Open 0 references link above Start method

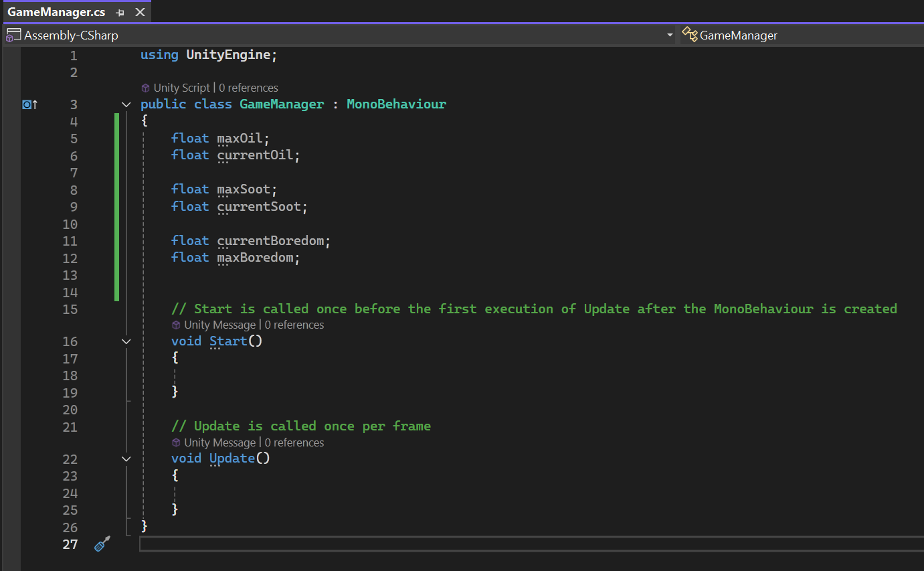pos(294,325)
